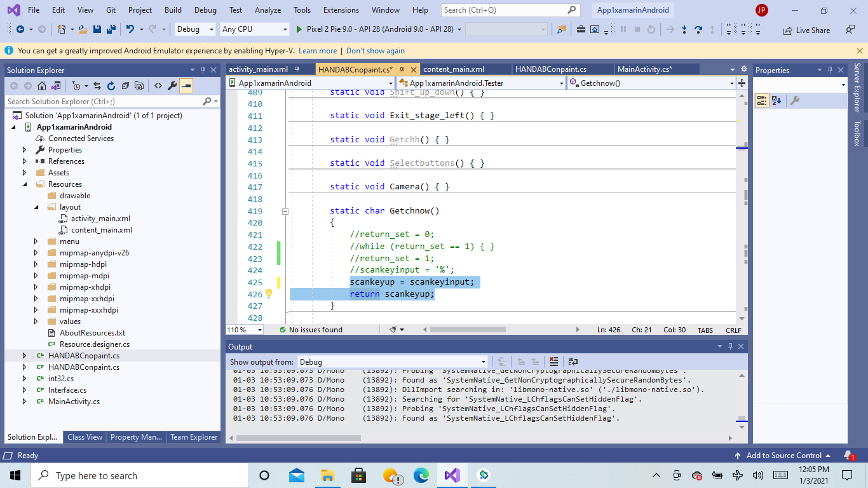Screen dimensions: 868x488
Task: Expand the Properties node in Solution Explorer
Action: (25, 150)
